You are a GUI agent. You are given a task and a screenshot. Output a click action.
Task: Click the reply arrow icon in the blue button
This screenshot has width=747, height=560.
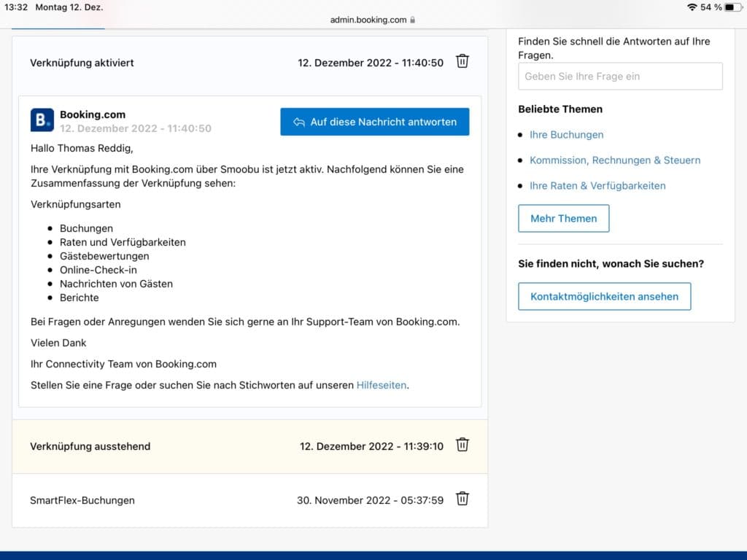click(x=298, y=122)
